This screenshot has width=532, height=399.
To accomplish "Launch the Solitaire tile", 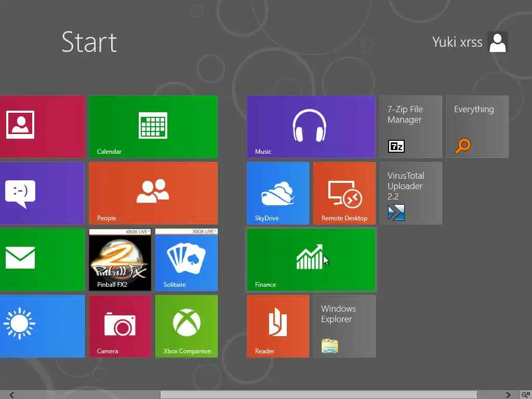I will pos(187,260).
